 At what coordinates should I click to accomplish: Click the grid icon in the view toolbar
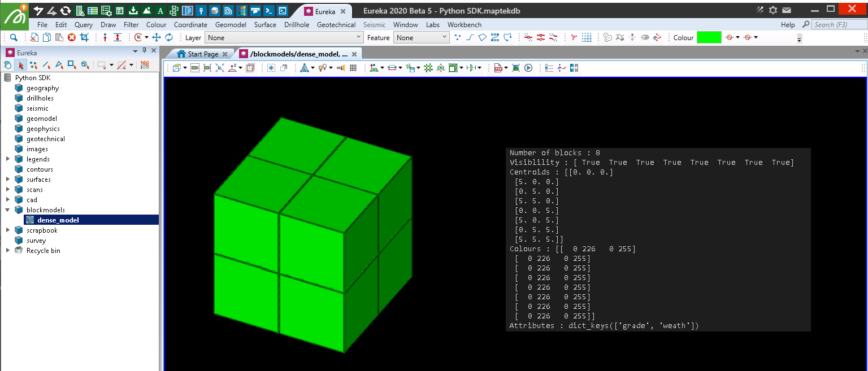(x=353, y=68)
